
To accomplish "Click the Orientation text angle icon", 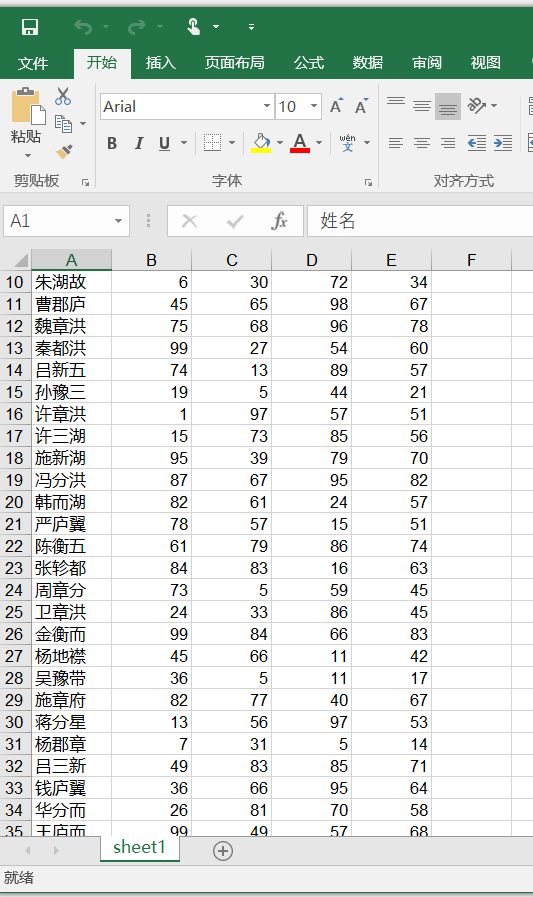I will pyautogui.click(x=477, y=106).
